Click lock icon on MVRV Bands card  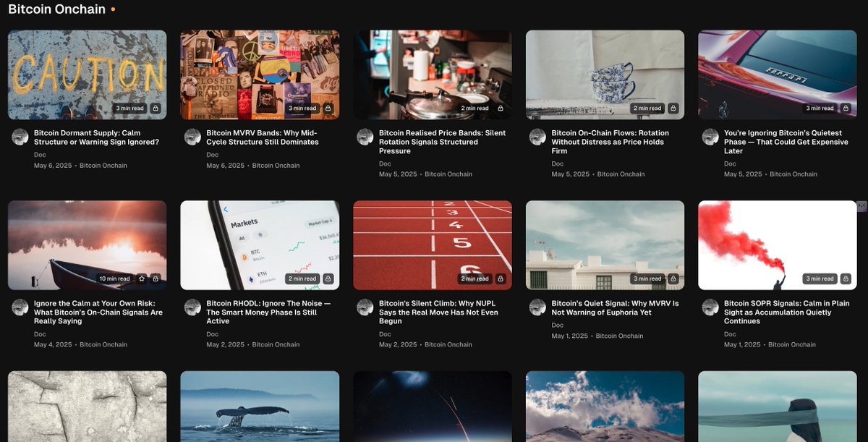pyautogui.click(x=328, y=109)
